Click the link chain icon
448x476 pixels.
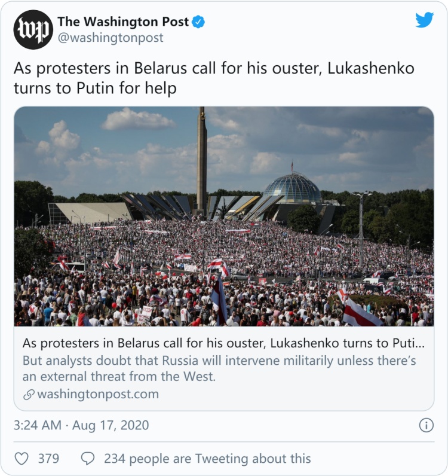(x=29, y=394)
